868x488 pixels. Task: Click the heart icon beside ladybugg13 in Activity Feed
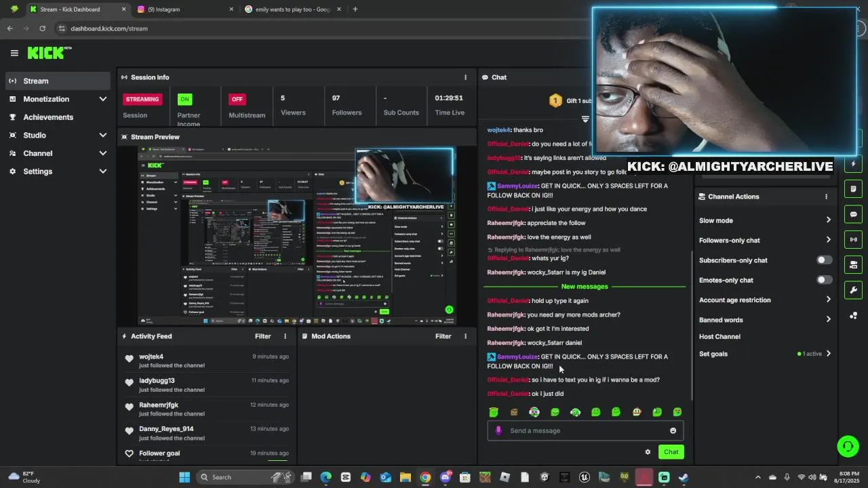(129, 382)
